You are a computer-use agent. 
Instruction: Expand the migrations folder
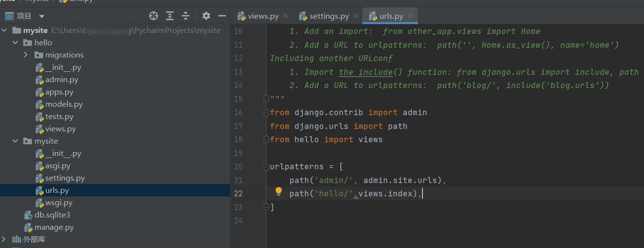coord(26,55)
